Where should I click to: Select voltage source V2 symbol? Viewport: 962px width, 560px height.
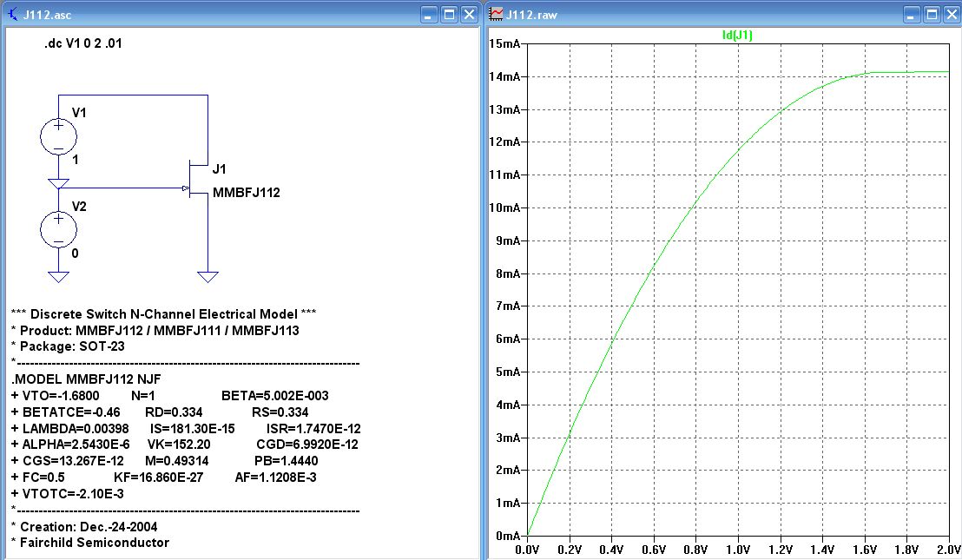[x=58, y=230]
